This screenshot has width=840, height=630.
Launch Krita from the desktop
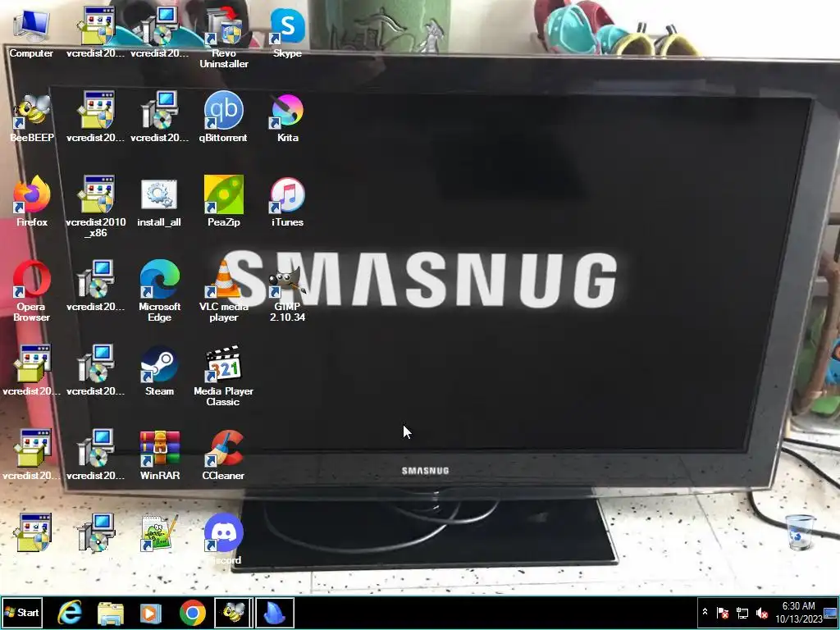click(288, 118)
